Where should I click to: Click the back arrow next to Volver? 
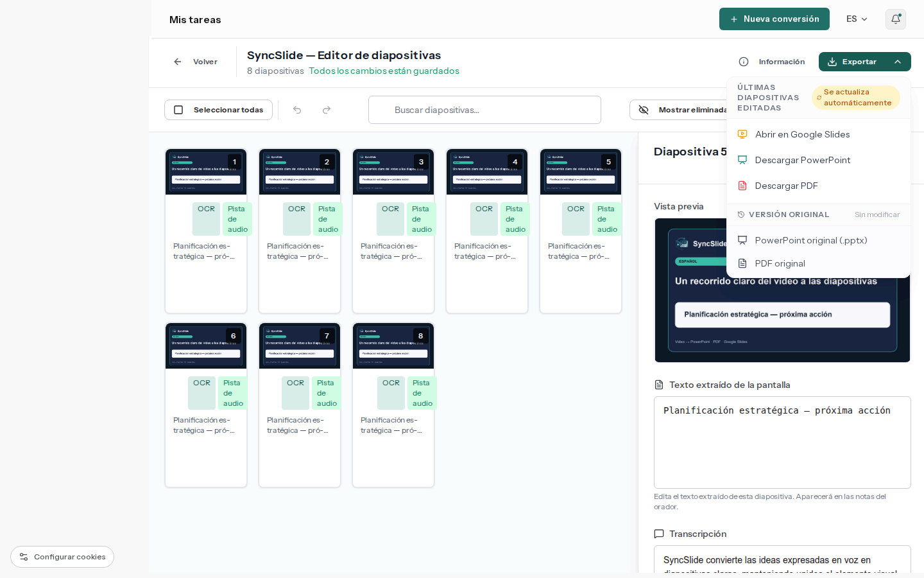point(178,62)
